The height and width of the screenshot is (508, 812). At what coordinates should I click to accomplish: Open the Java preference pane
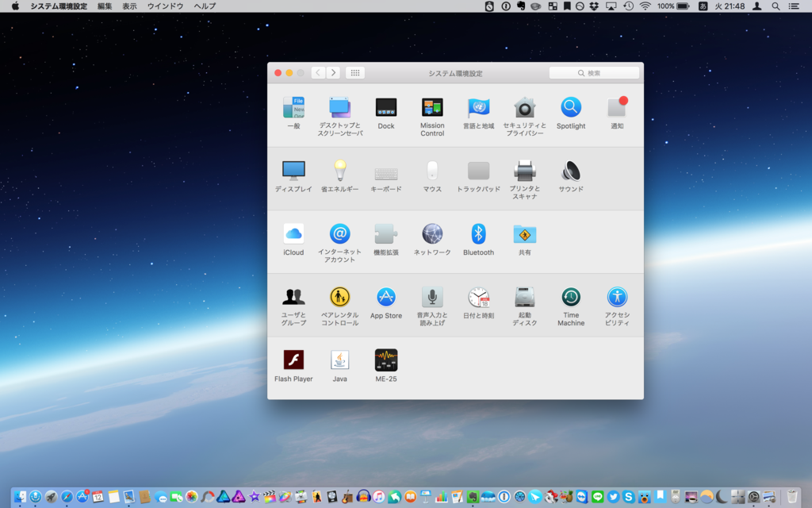(339, 366)
